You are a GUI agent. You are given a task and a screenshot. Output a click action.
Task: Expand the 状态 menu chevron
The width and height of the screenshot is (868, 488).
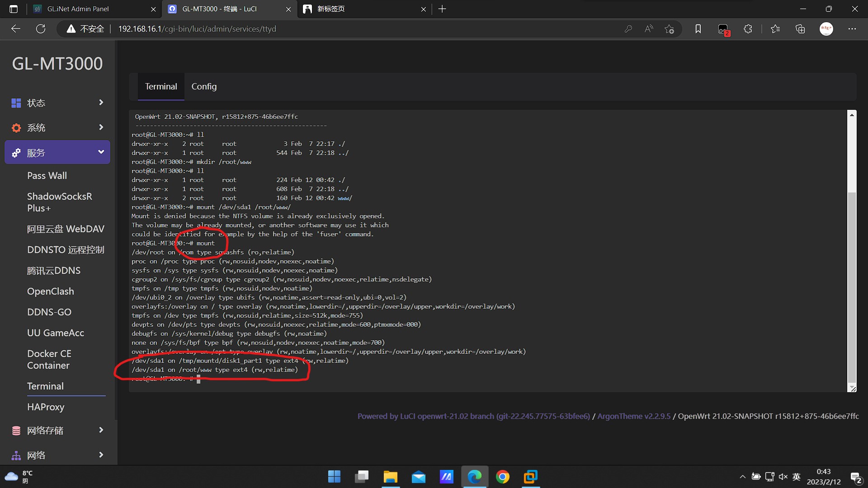101,103
